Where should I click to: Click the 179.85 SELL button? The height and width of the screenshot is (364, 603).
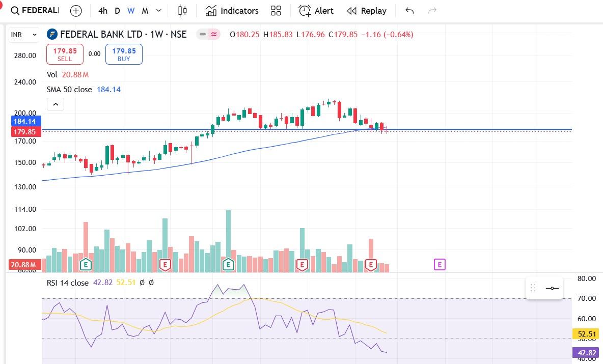point(65,54)
